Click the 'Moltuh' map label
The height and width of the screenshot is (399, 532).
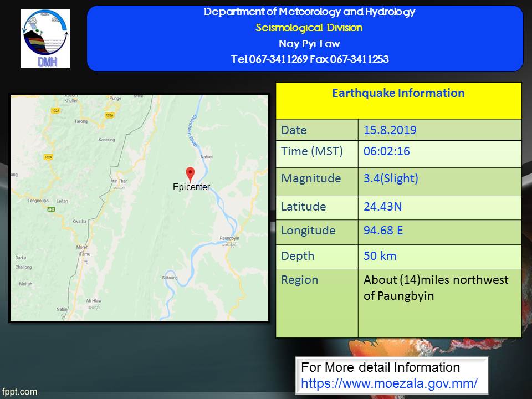click(x=25, y=284)
